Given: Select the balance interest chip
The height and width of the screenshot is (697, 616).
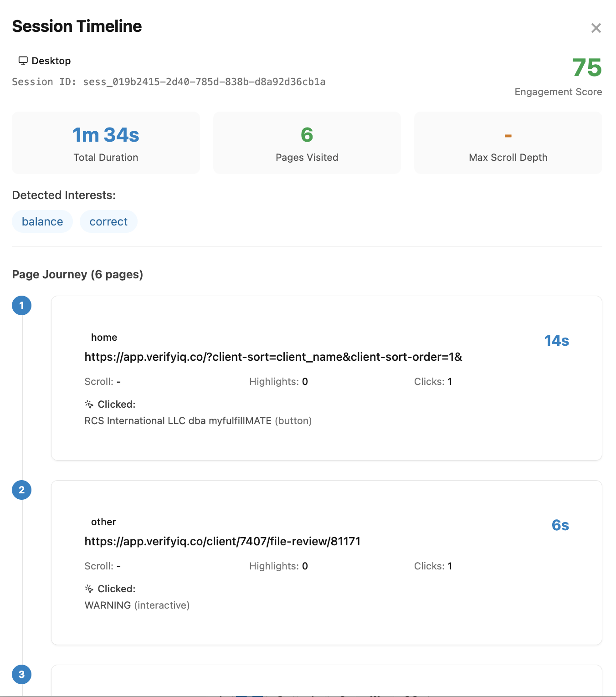Looking at the screenshot, I should (42, 221).
